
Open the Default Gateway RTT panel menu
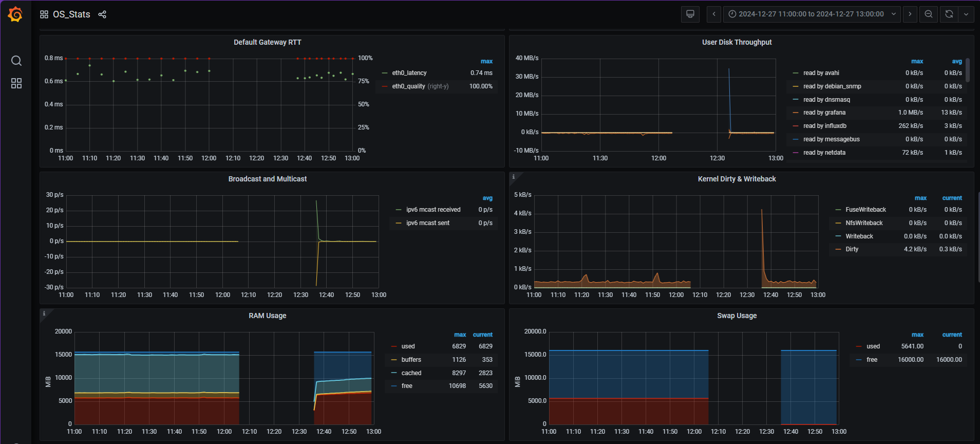pos(268,42)
